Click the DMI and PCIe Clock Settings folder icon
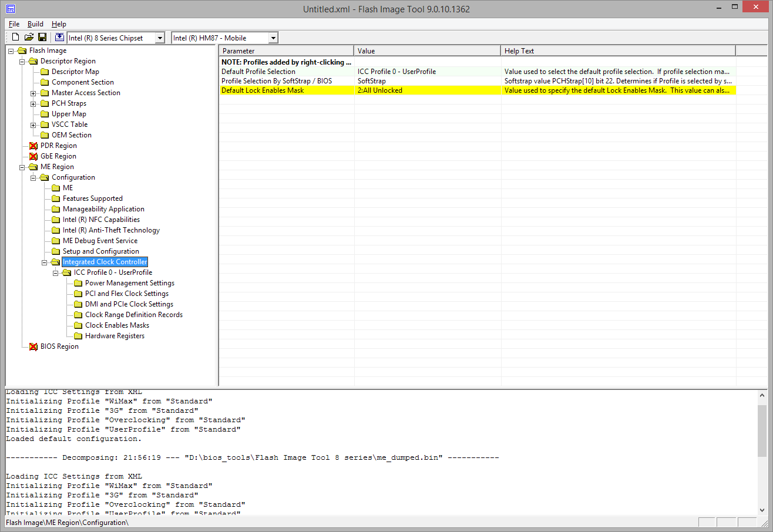 [x=78, y=304]
